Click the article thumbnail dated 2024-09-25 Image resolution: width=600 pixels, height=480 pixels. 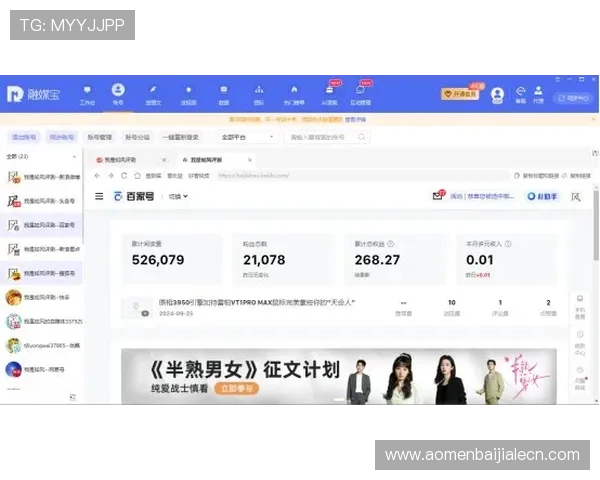point(137,308)
